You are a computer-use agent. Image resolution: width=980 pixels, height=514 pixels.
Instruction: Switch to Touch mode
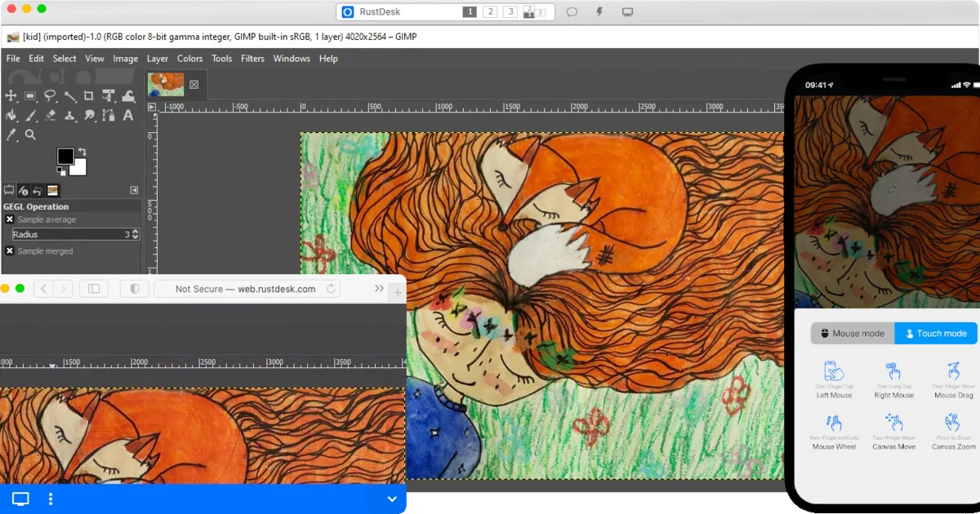[x=936, y=334]
